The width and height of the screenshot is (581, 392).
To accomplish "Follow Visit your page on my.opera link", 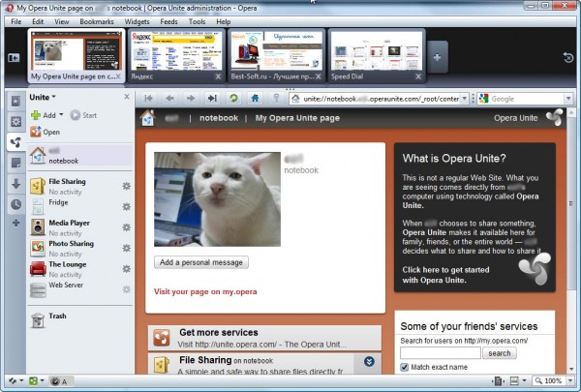I will point(205,291).
